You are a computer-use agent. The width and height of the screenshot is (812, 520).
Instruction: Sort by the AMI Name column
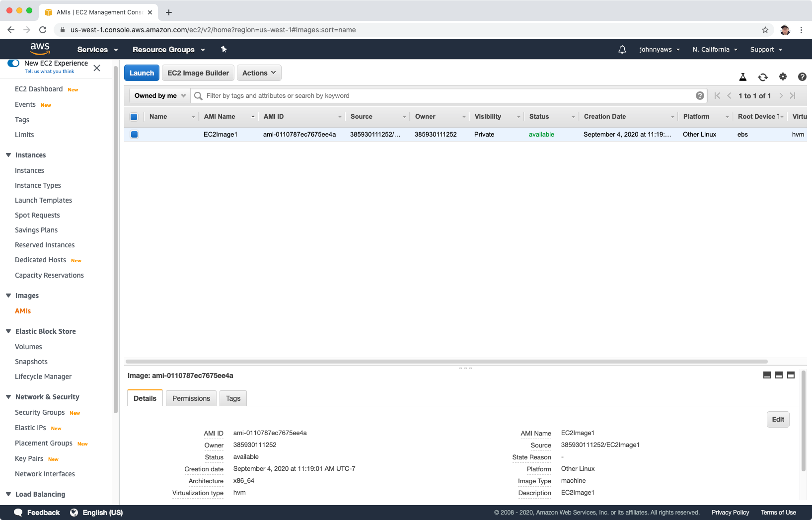229,117
